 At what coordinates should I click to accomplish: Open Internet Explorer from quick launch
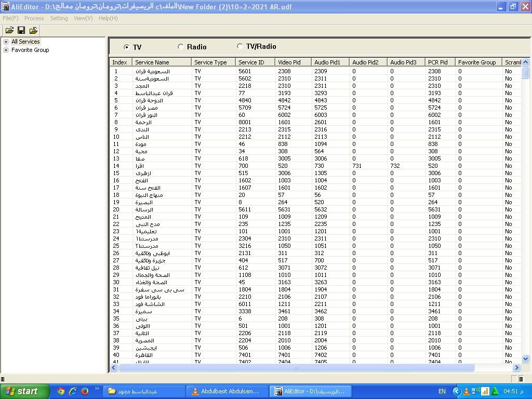pyautogui.click(x=73, y=391)
